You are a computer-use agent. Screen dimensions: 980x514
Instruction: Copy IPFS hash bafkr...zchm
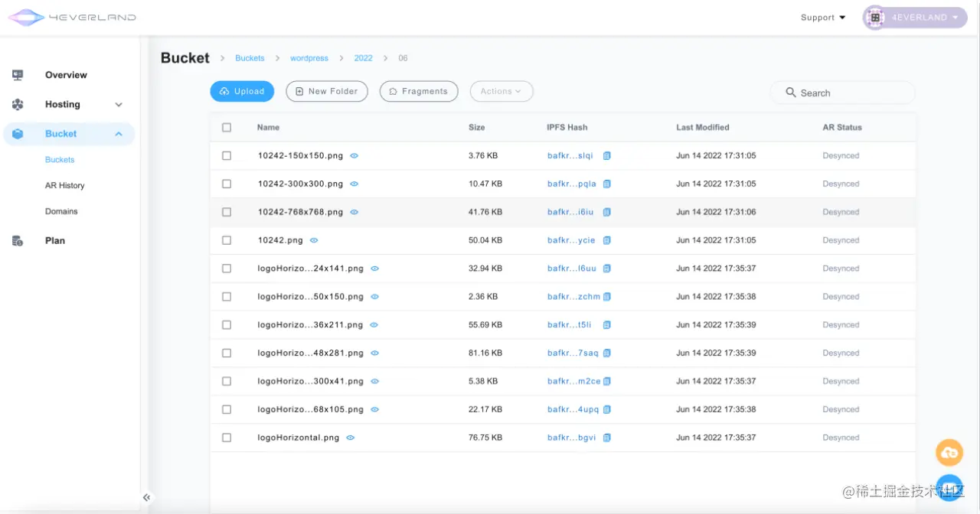pyautogui.click(x=606, y=297)
